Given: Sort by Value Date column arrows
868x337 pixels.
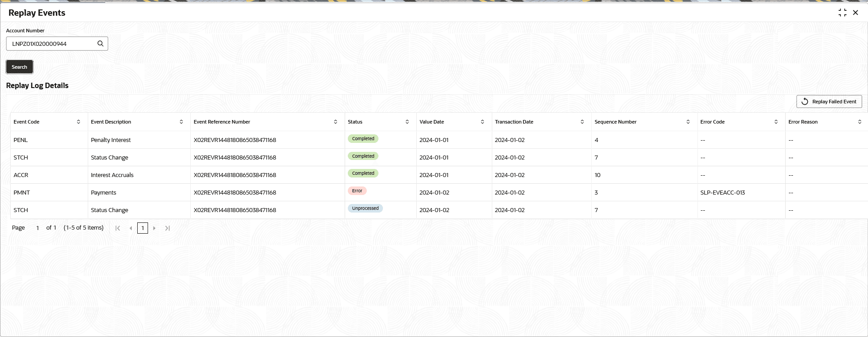Looking at the screenshot, I should (x=482, y=122).
